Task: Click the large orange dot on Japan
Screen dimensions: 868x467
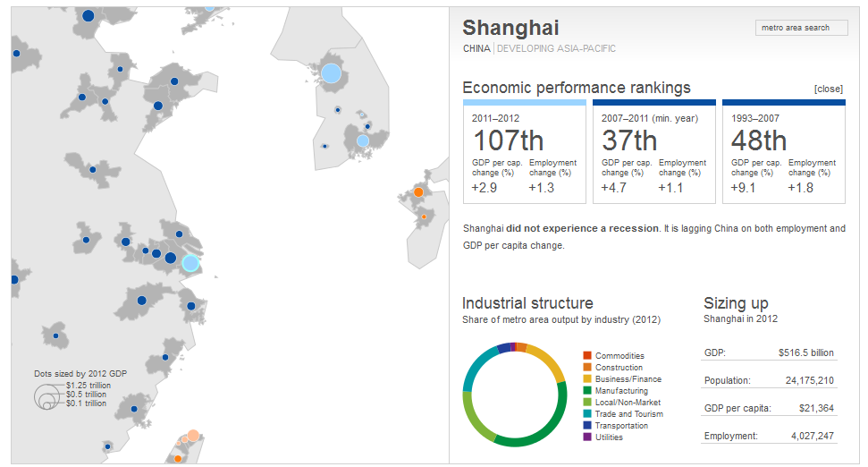Action: tap(417, 192)
